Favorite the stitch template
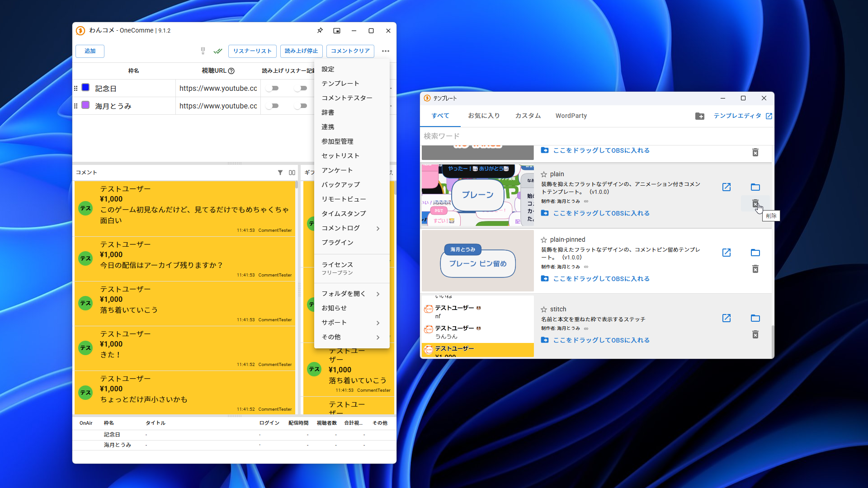Viewport: 868px width, 488px height. click(x=544, y=310)
